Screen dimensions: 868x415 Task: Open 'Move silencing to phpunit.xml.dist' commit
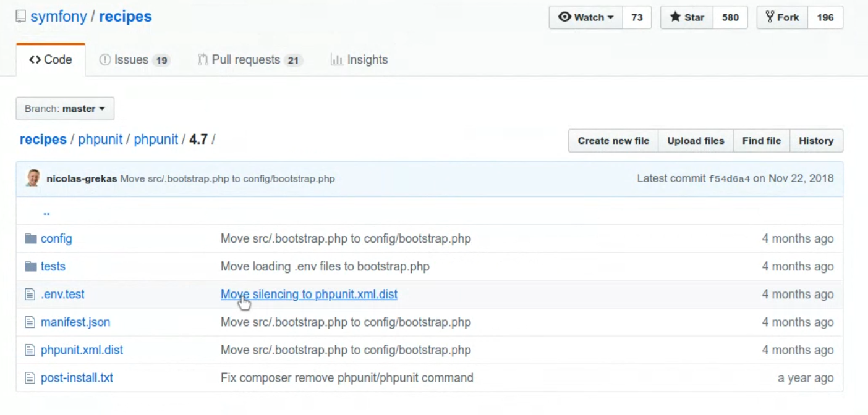point(309,294)
